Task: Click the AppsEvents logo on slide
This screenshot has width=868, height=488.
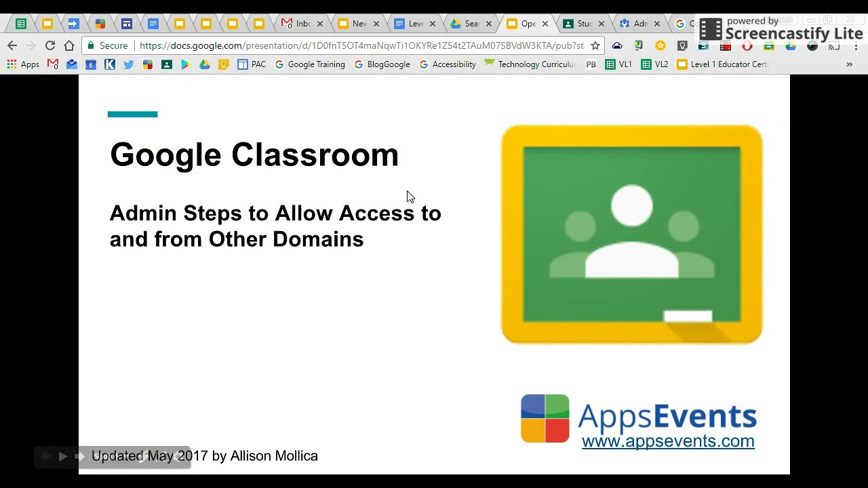Action: [x=638, y=418]
